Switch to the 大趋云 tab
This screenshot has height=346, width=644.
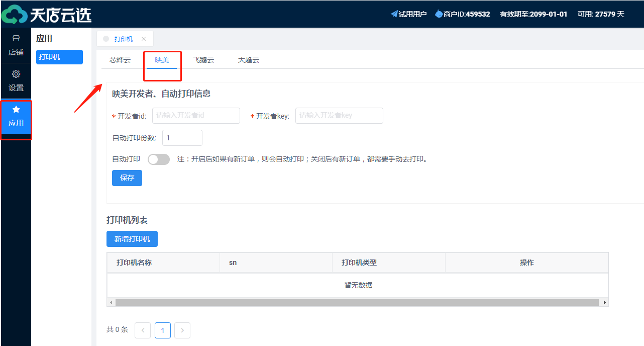pyautogui.click(x=249, y=60)
